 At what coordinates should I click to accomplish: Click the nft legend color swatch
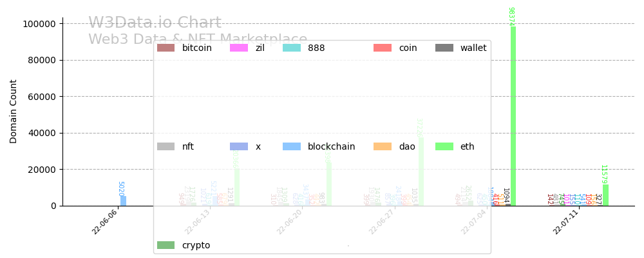coord(166,146)
